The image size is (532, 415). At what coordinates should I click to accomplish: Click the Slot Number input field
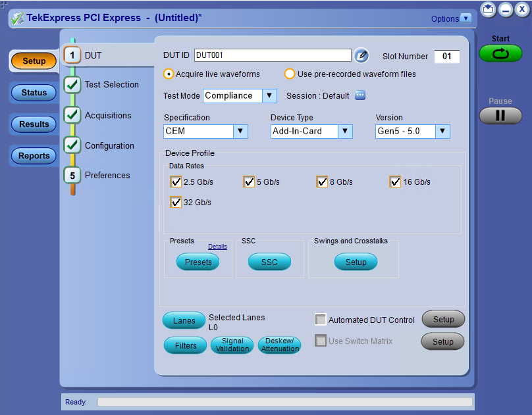click(x=446, y=57)
